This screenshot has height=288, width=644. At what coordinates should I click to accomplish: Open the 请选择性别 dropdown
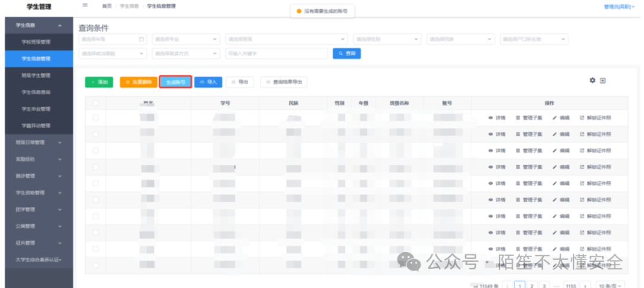coord(388,39)
